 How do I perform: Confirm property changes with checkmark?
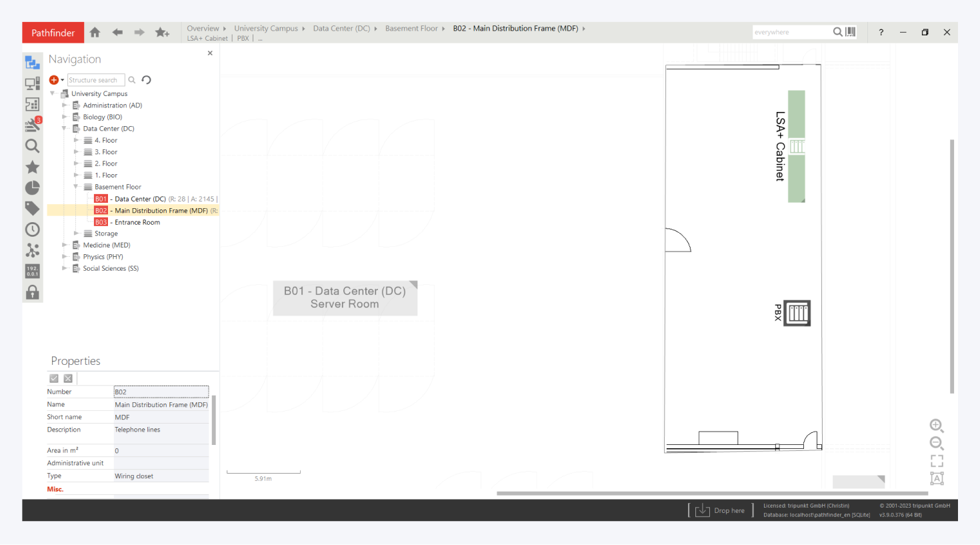[x=54, y=378]
